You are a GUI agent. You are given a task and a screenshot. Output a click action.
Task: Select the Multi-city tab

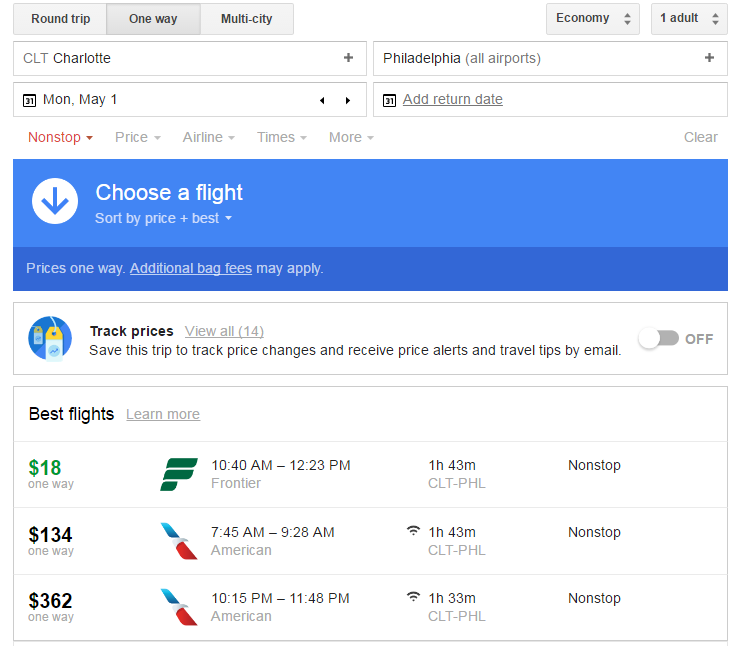pos(246,19)
